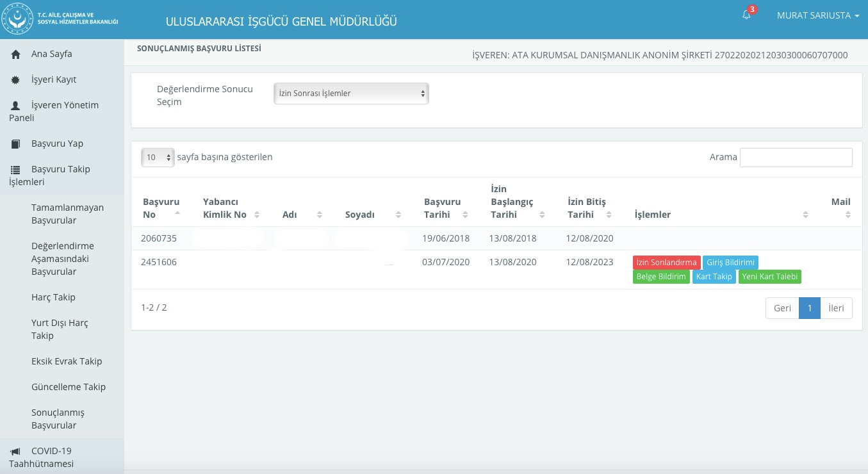The width and height of the screenshot is (868, 474).
Task: Click the person icon beside İşveren Yönetim Paneli
Action: 16,106
